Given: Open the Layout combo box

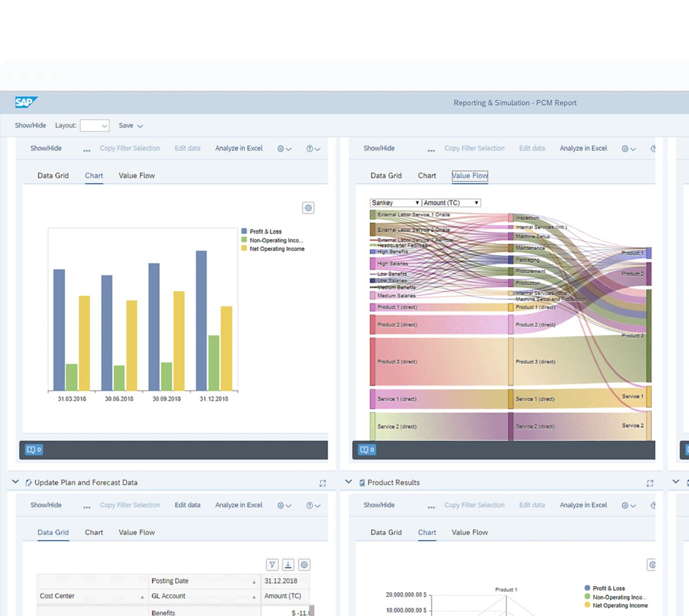Looking at the screenshot, I should tap(95, 126).
